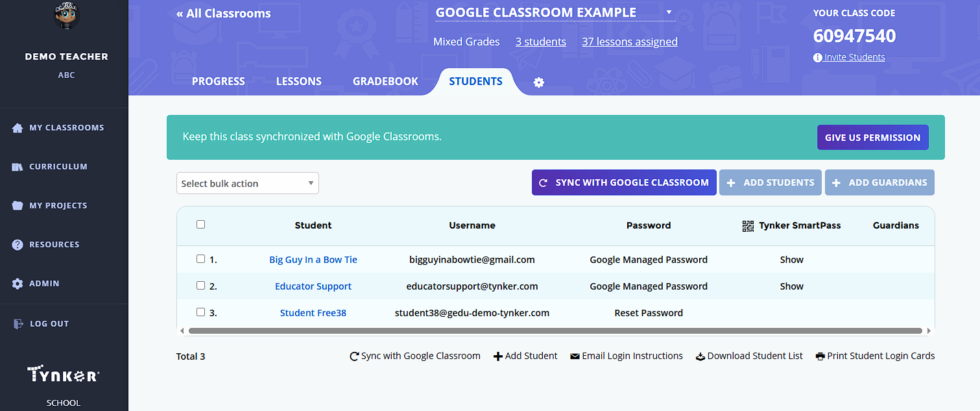Screen dimensions: 980x411
Task: Click the info icon beside Invite Students
Action: click(818, 57)
